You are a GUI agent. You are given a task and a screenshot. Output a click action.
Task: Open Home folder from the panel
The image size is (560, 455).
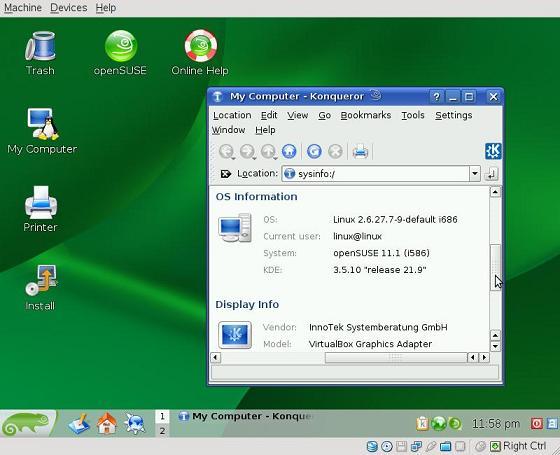(107, 424)
